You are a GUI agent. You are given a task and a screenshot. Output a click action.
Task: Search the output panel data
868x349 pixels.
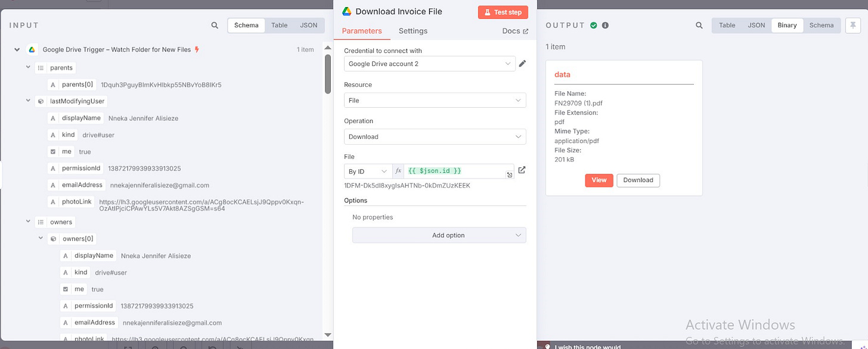[699, 26]
